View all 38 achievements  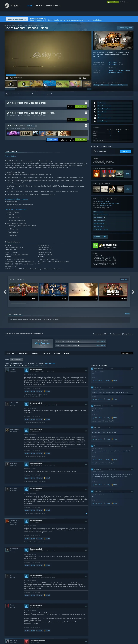[x=128, y=174]
